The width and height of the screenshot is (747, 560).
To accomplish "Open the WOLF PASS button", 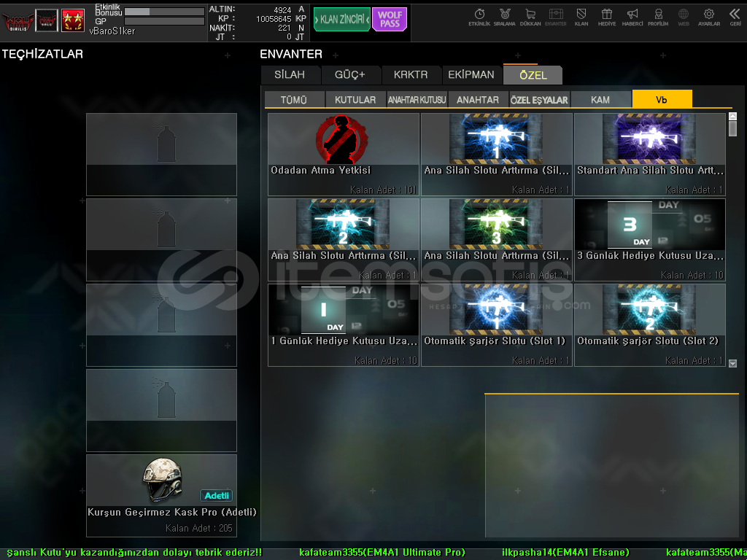I will click(390, 20).
